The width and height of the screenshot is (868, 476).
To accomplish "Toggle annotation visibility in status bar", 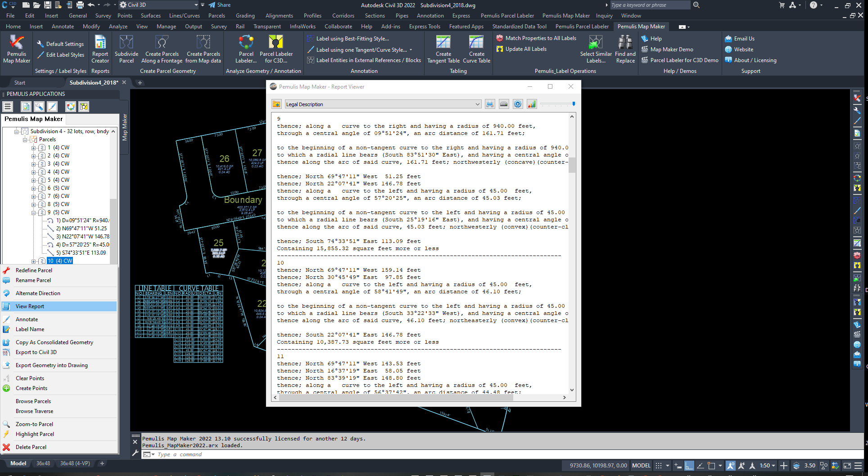I will click(730, 466).
